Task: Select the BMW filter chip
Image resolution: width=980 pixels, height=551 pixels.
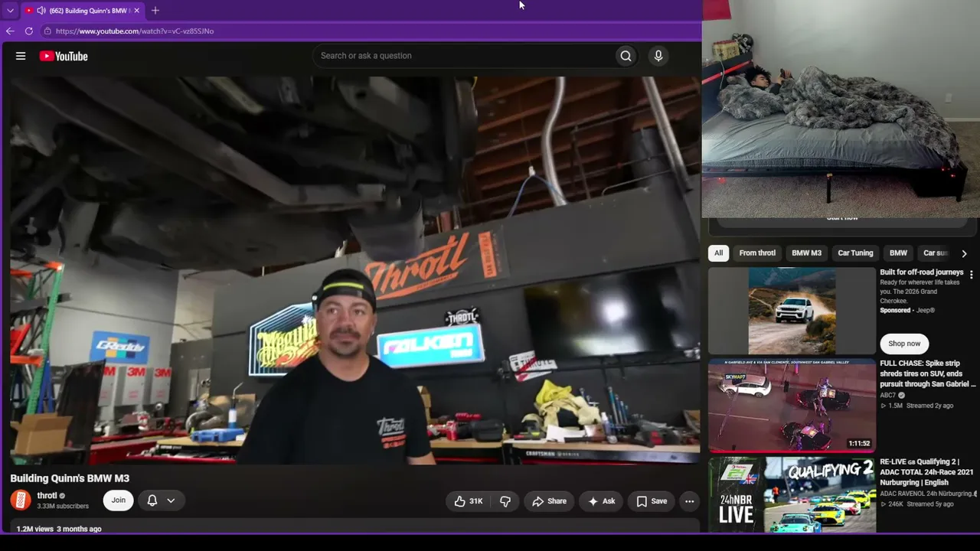Action: [x=898, y=253]
